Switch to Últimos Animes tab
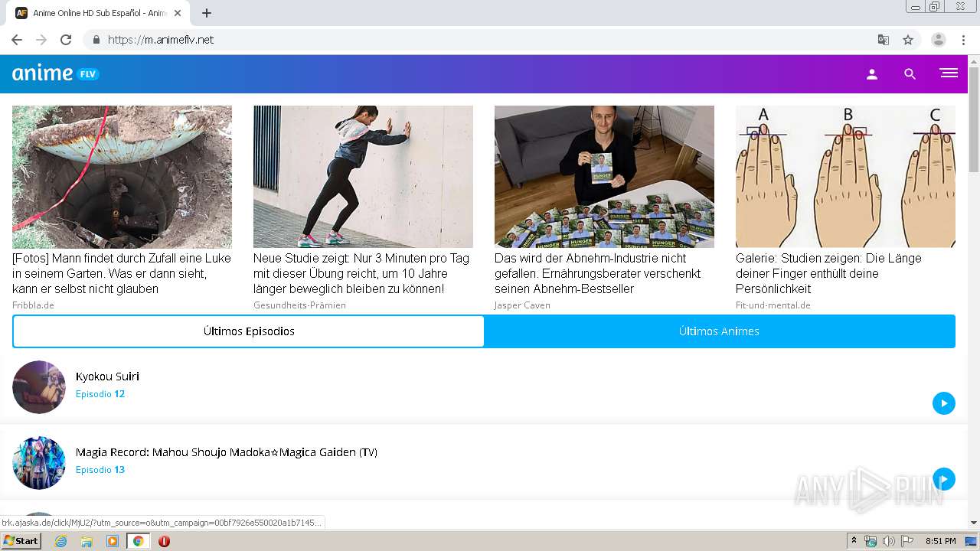The image size is (980, 551). point(720,331)
